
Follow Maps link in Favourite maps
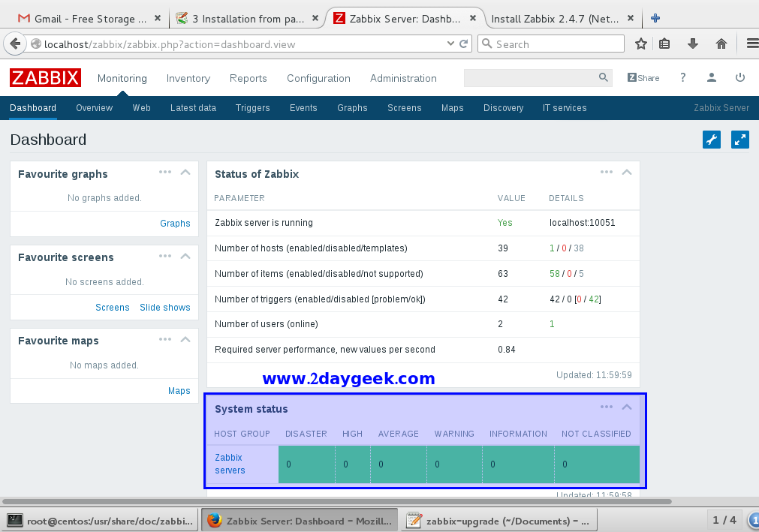[179, 391]
